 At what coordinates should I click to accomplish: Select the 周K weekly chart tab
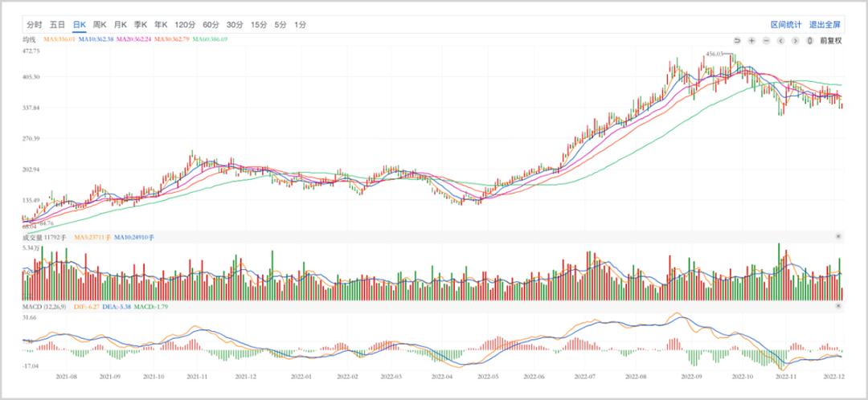click(x=100, y=24)
